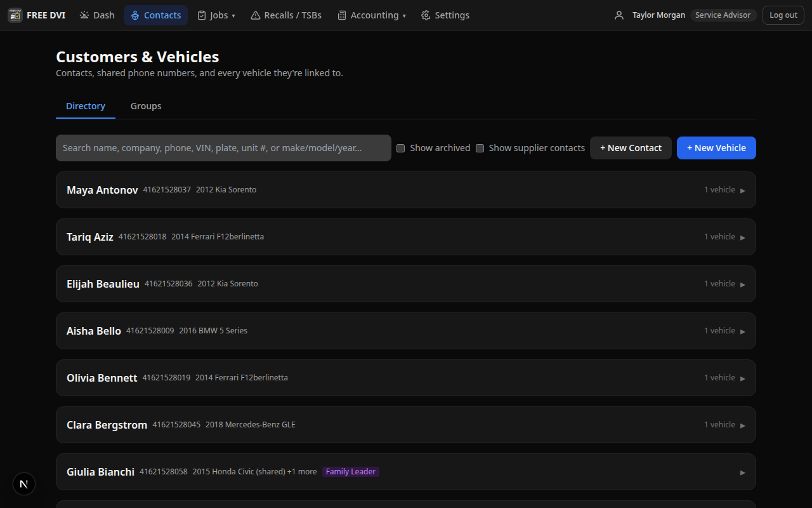The height and width of the screenshot is (508, 812).
Task: Click the Family Leader badge
Action: point(351,472)
